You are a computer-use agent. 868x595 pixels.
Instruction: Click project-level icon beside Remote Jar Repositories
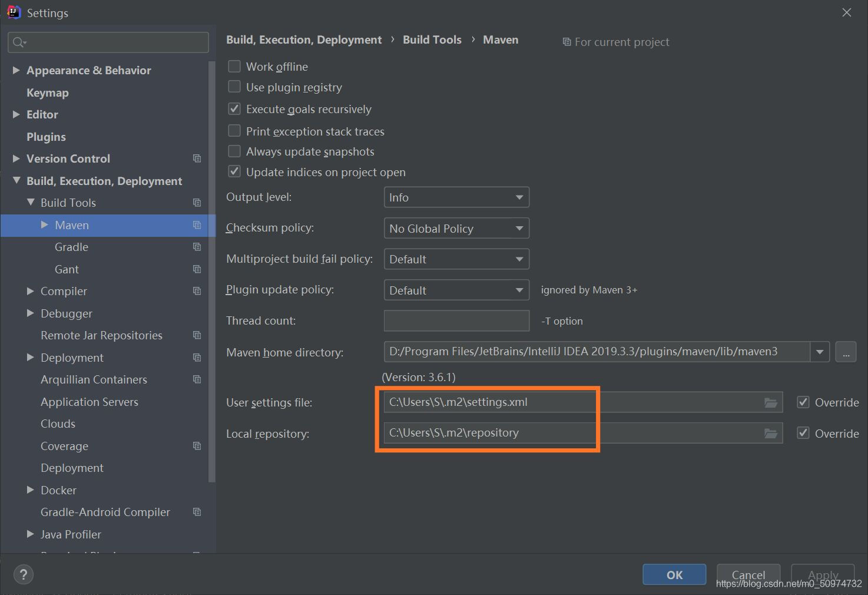tap(197, 335)
